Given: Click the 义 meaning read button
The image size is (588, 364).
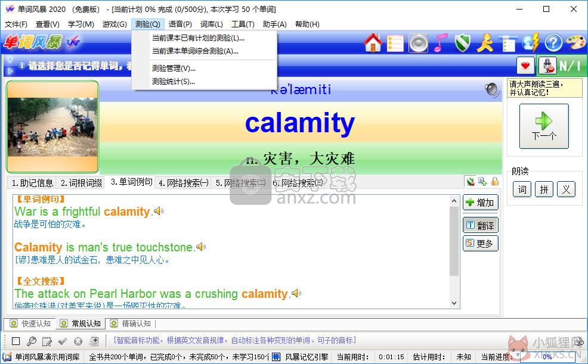Looking at the screenshot, I should pos(567,189).
